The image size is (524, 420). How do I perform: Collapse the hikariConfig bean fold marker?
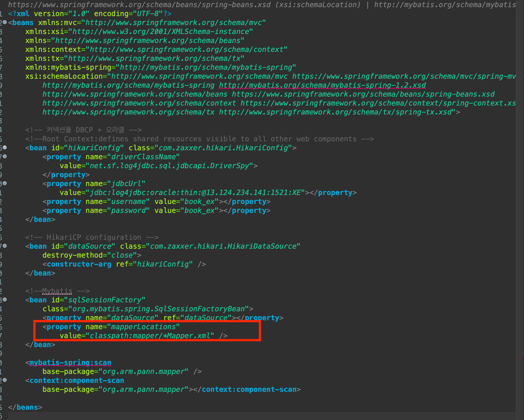pyautogui.click(x=5, y=147)
